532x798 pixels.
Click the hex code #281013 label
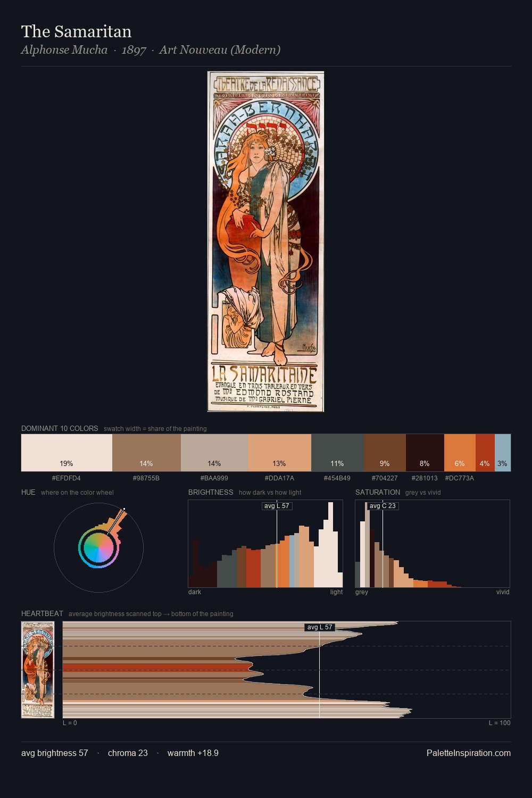point(425,478)
